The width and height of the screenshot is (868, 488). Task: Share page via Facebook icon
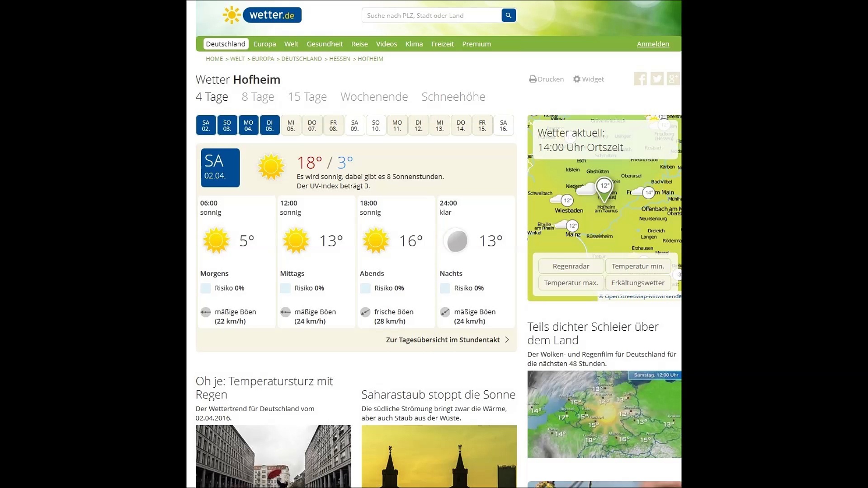coord(640,79)
